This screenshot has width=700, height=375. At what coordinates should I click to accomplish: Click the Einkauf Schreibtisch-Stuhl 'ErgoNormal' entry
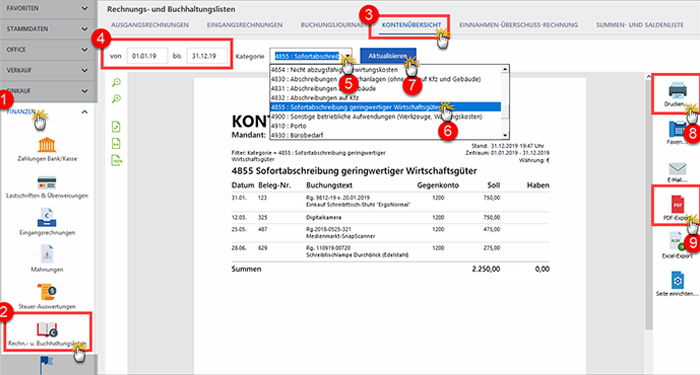[x=358, y=205]
